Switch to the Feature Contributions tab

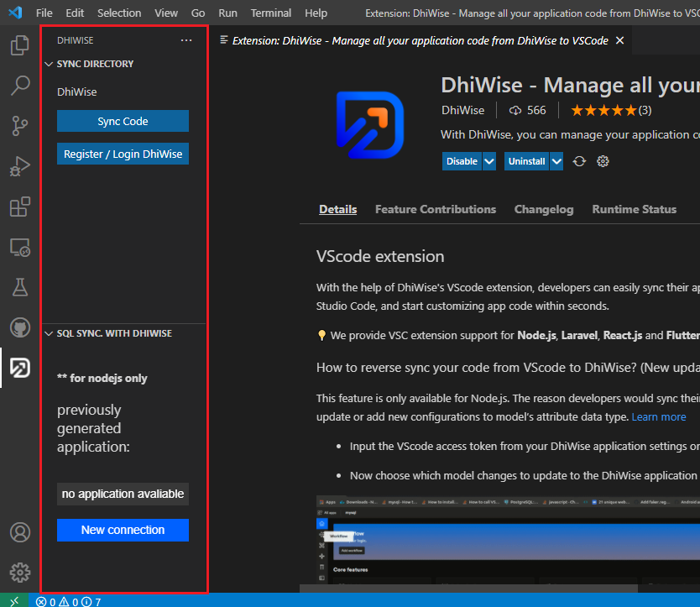tap(436, 209)
